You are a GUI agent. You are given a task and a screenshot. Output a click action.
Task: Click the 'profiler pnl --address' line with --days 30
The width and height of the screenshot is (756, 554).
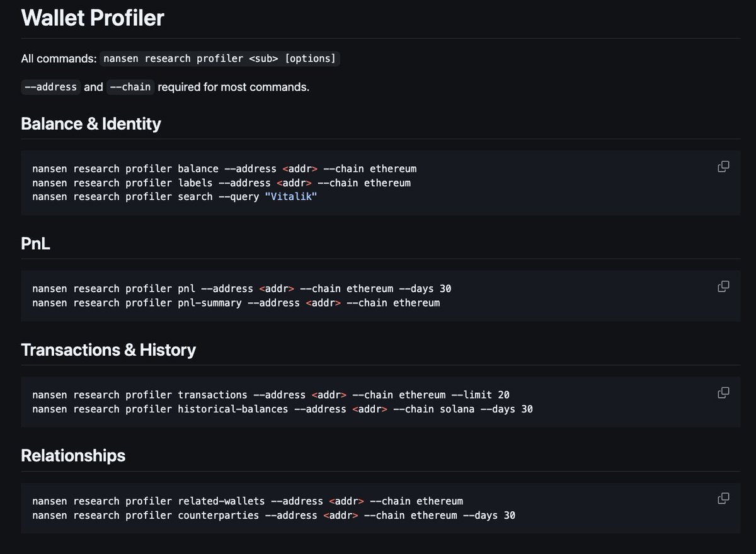click(x=241, y=288)
